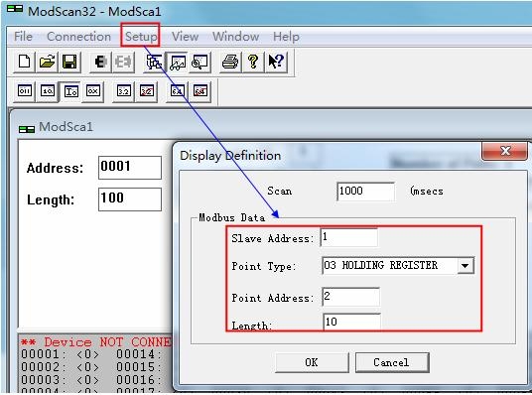Close the Display Definition dialog

tap(504, 151)
